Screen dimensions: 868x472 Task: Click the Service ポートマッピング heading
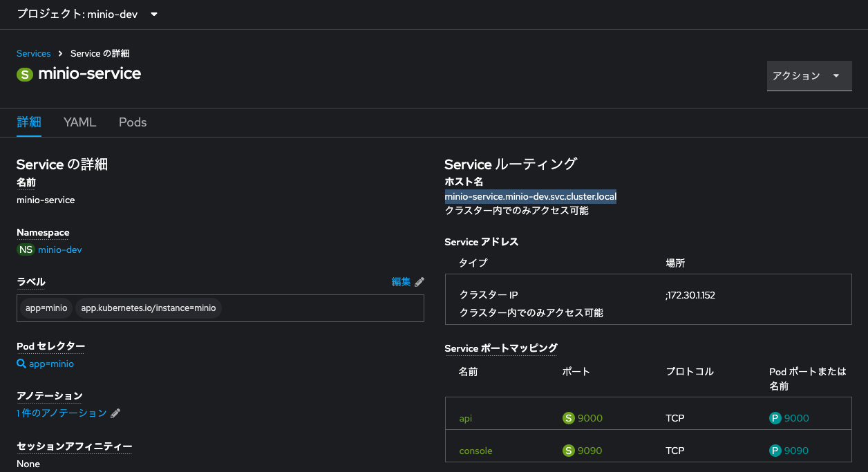[501, 348]
